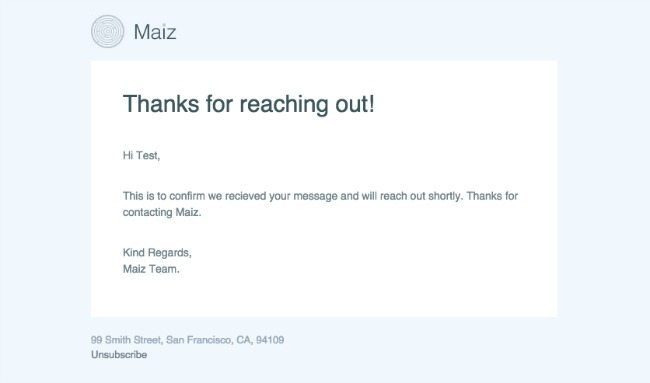Open the Unsubscribe link in footer

[x=119, y=355]
